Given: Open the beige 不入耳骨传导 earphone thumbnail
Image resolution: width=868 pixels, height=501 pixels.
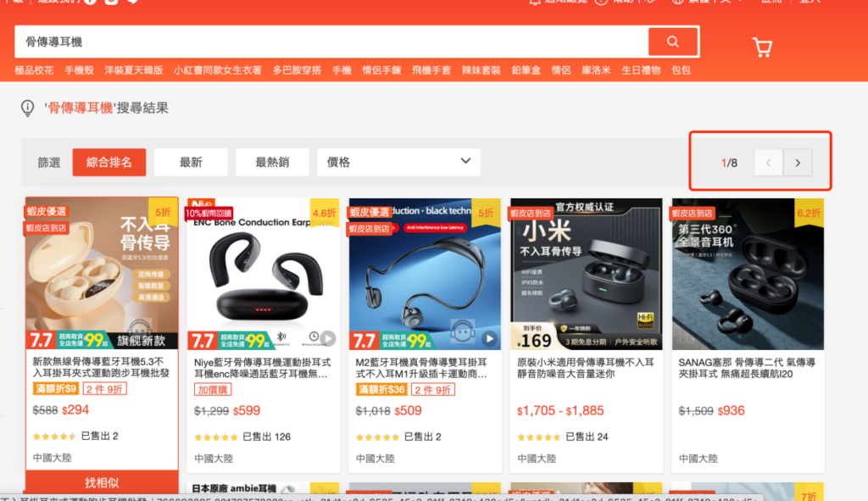Looking at the screenshot, I should click(102, 274).
